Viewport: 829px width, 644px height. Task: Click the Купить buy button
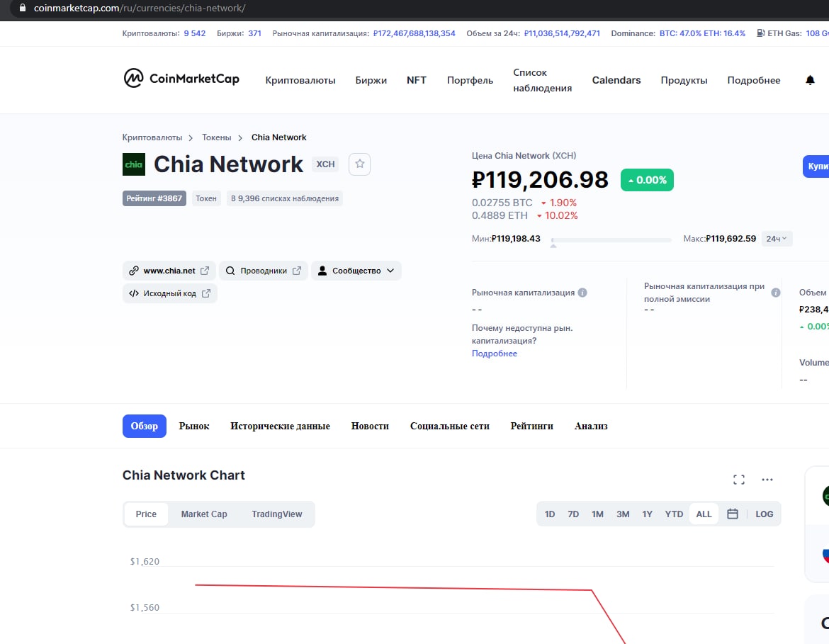816,166
